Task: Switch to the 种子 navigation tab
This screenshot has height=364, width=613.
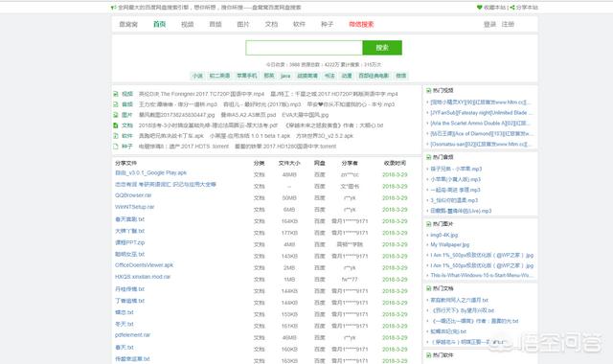Action: [328, 24]
